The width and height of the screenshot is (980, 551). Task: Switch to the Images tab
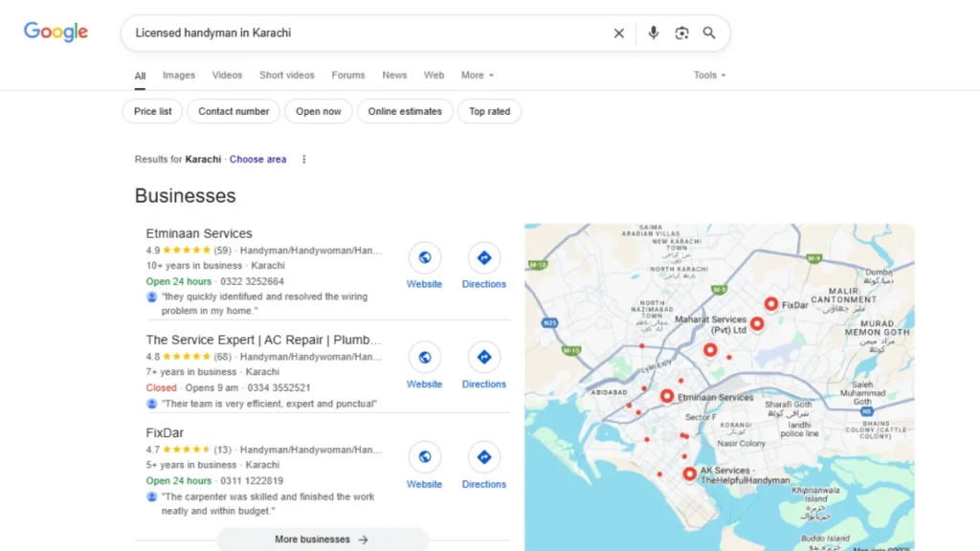pyautogui.click(x=179, y=75)
